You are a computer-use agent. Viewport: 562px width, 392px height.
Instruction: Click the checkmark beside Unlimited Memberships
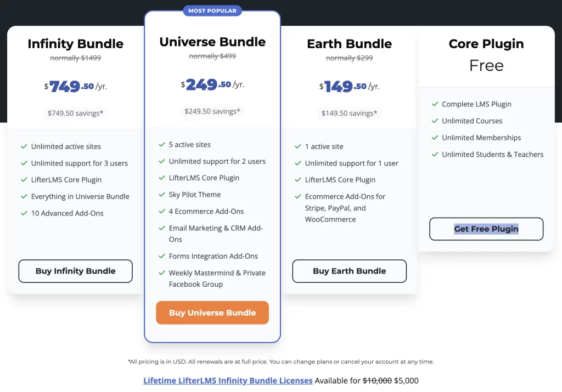pos(435,138)
